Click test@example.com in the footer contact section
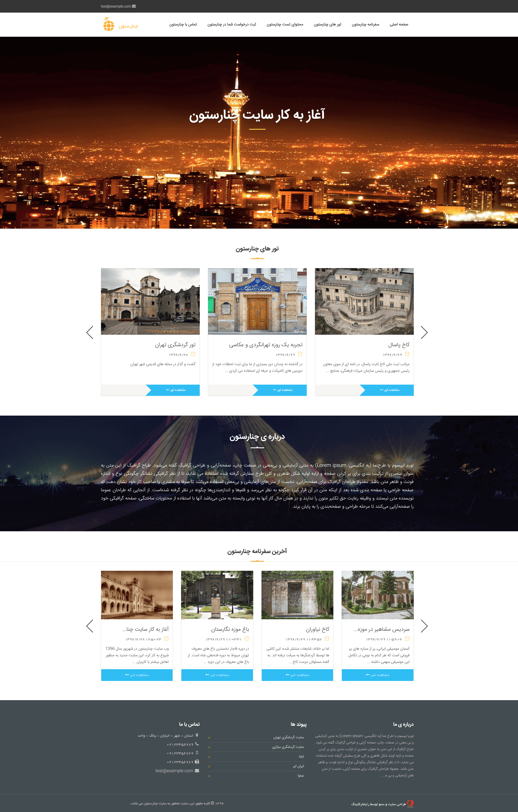Image resolution: width=518 pixels, height=812 pixels. (174, 771)
